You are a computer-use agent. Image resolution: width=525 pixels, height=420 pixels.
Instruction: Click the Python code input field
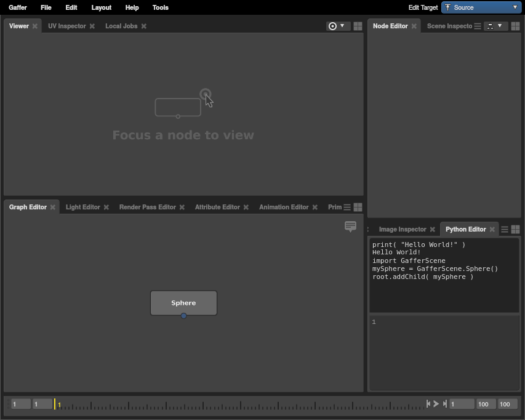pyautogui.click(x=444, y=352)
